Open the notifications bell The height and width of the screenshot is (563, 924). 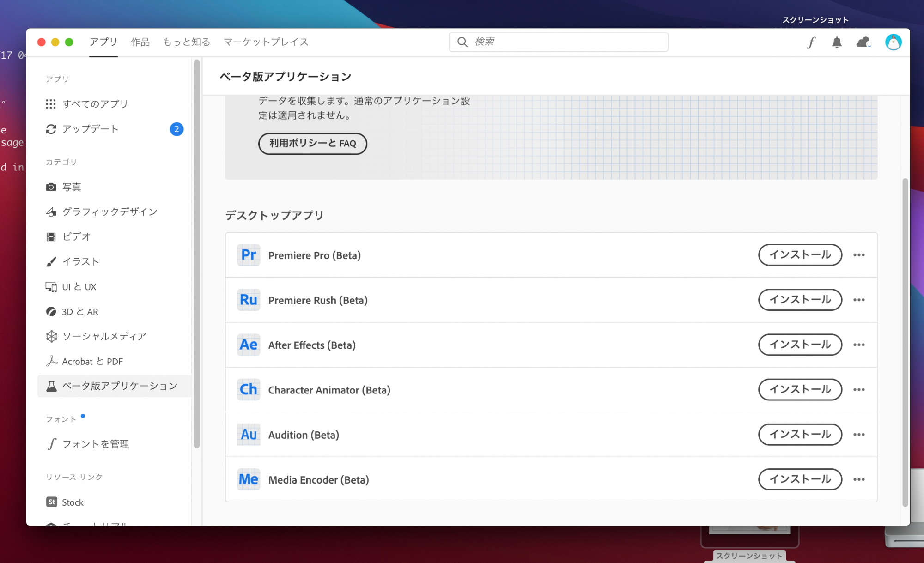pos(837,42)
